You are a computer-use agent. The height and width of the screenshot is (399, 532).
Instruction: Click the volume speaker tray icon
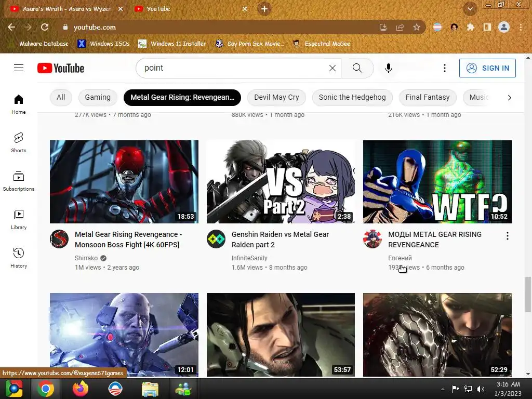click(x=481, y=389)
